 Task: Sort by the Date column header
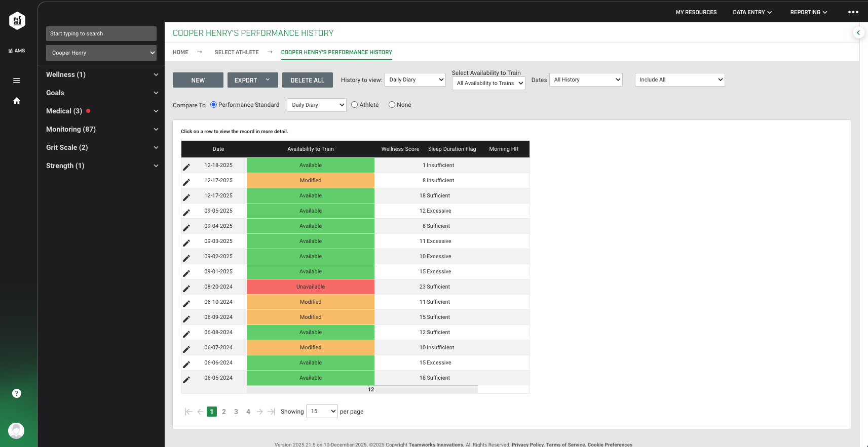click(x=218, y=149)
